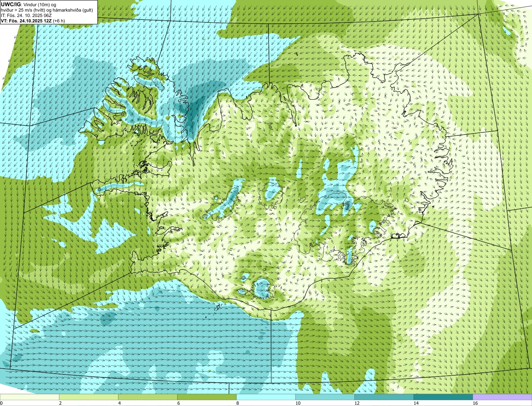This screenshot has height=406, width=532.
Task: Click the medium teal 12–14 m/s legend swatch
Action: (x=384, y=397)
